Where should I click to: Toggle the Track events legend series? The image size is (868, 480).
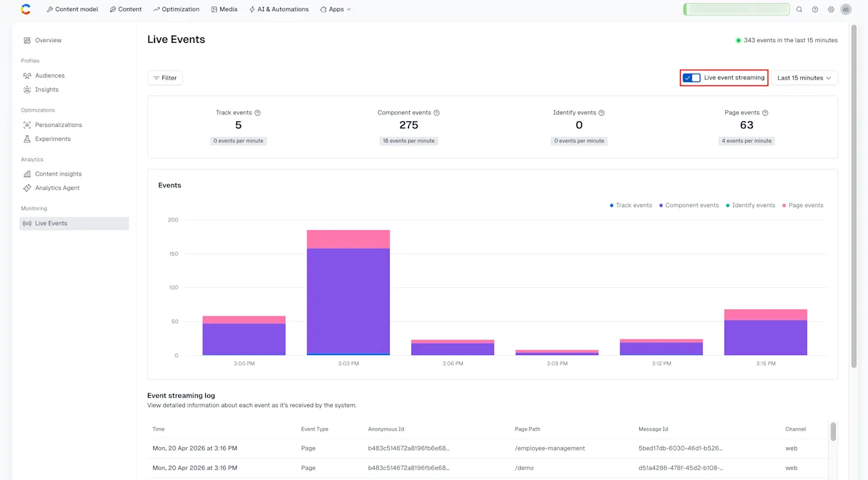631,204
